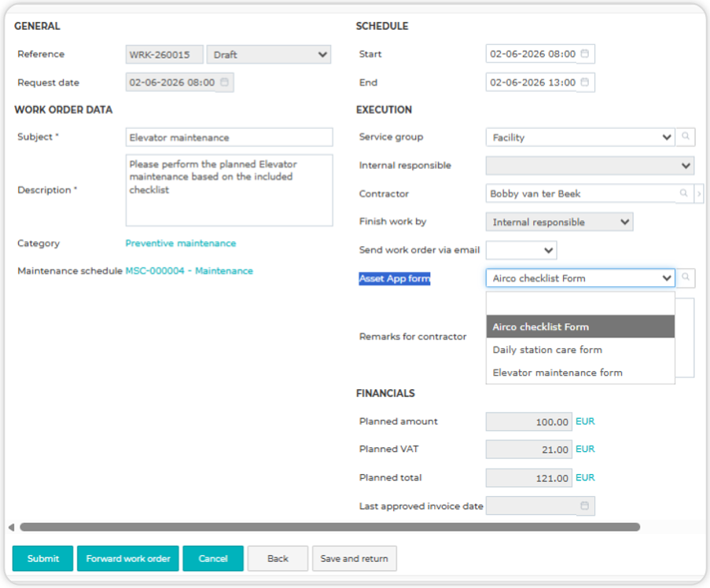Image resolution: width=710 pixels, height=588 pixels.
Task: Pick Elevator maintenance form option
Action: point(580,373)
